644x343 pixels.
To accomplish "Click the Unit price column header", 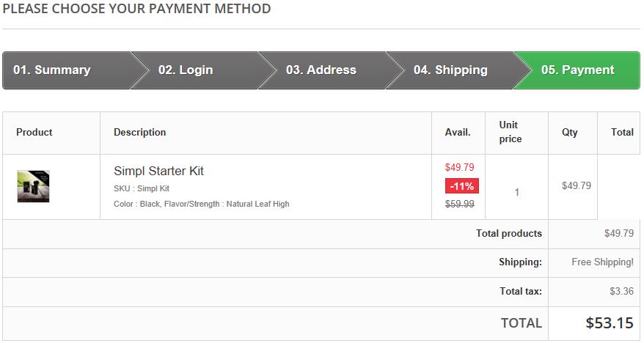I will pyautogui.click(x=511, y=132).
